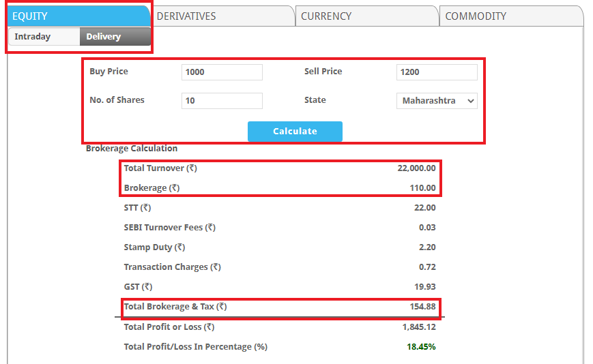Click the GST value 19.93

[424, 287]
